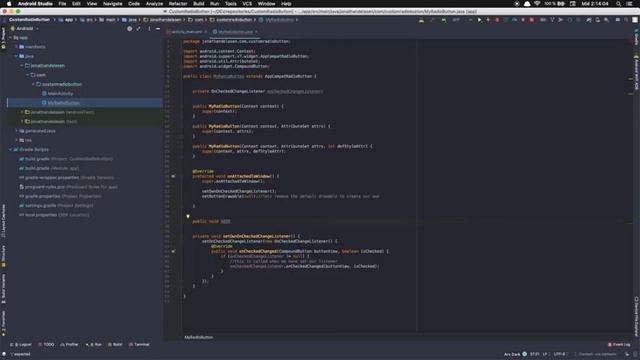
Task: Open the Run tool window
Action: pyautogui.click(x=93, y=344)
